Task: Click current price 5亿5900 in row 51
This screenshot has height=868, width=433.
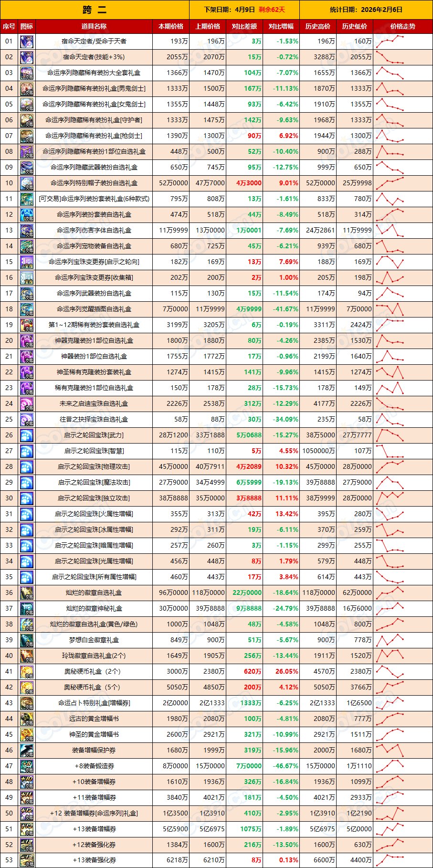Action: [175, 829]
